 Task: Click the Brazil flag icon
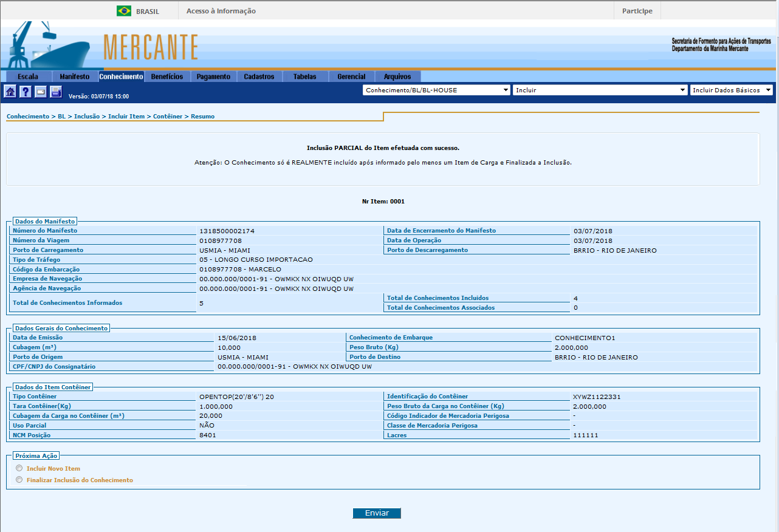click(124, 11)
